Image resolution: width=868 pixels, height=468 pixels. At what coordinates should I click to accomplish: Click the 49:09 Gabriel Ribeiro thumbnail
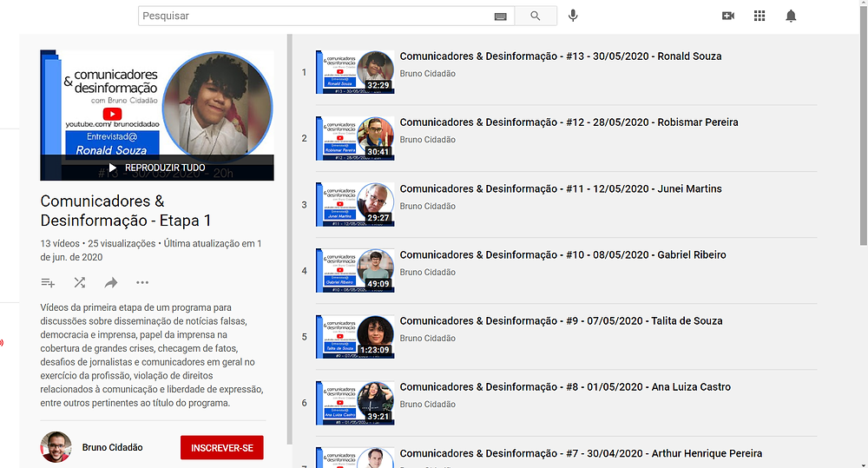pos(355,270)
